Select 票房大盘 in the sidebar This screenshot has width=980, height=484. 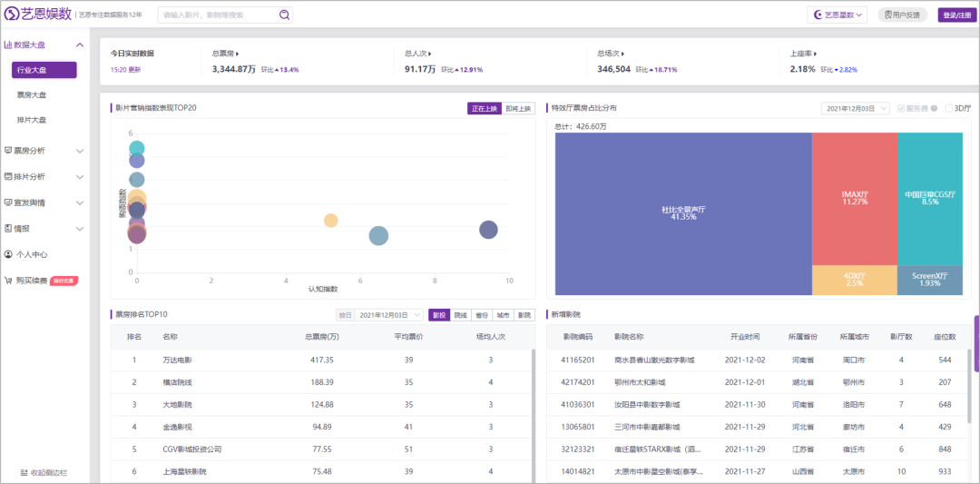(x=32, y=94)
